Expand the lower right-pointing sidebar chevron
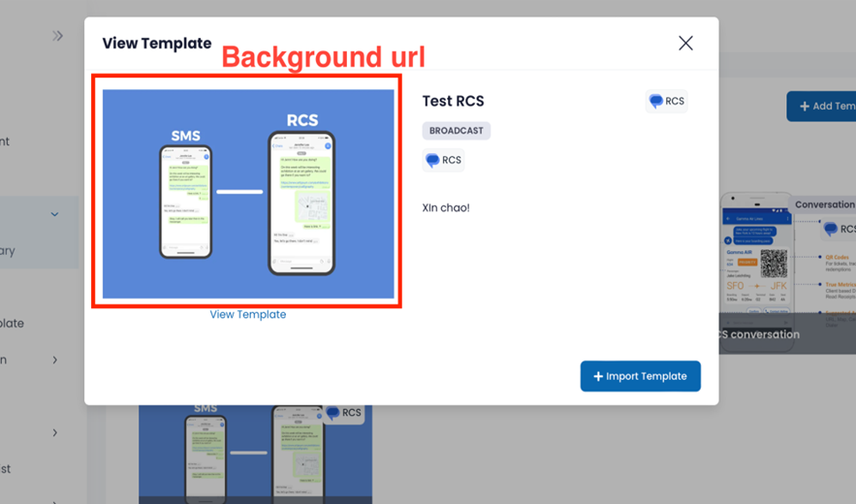This screenshot has width=856, height=504. (x=54, y=432)
